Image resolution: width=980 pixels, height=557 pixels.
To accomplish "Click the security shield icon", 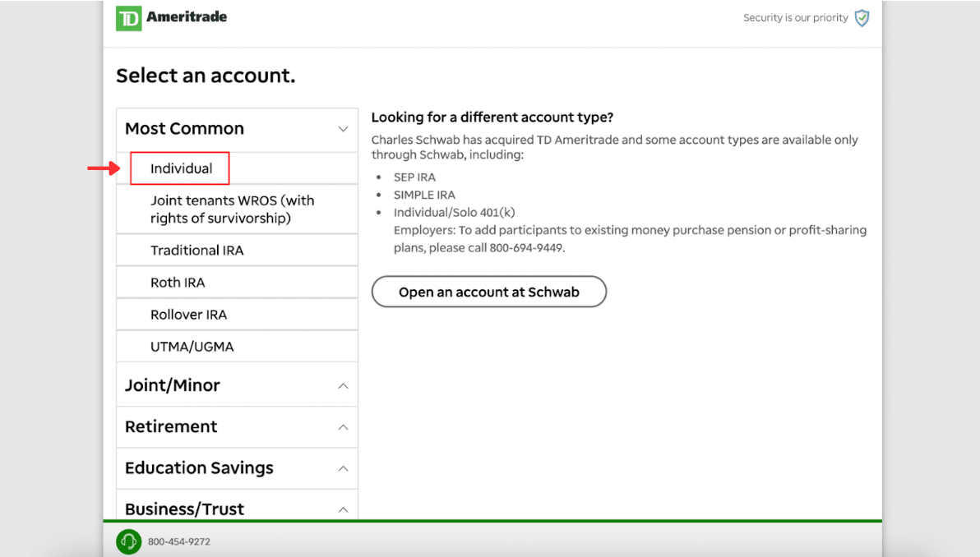I will (x=862, y=18).
